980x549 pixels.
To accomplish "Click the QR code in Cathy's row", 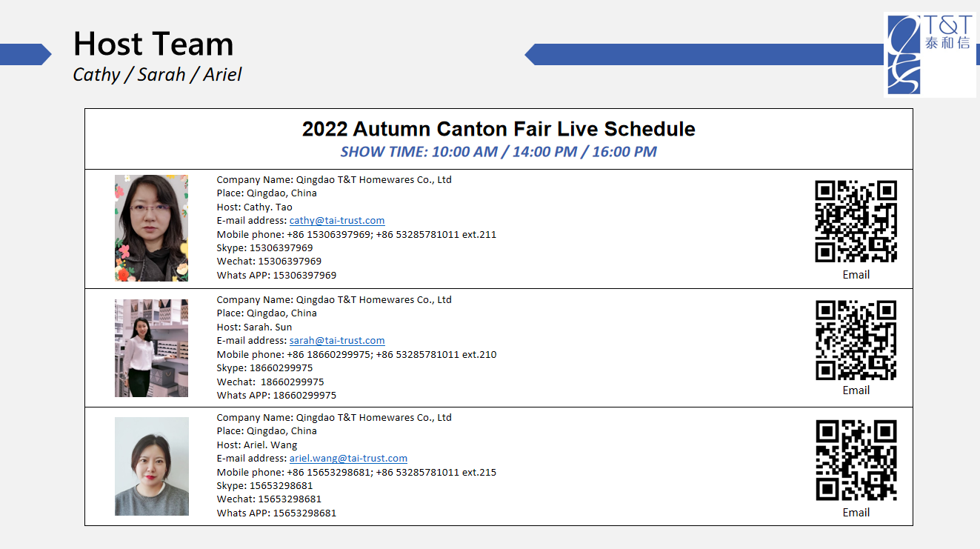I will (856, 221).
